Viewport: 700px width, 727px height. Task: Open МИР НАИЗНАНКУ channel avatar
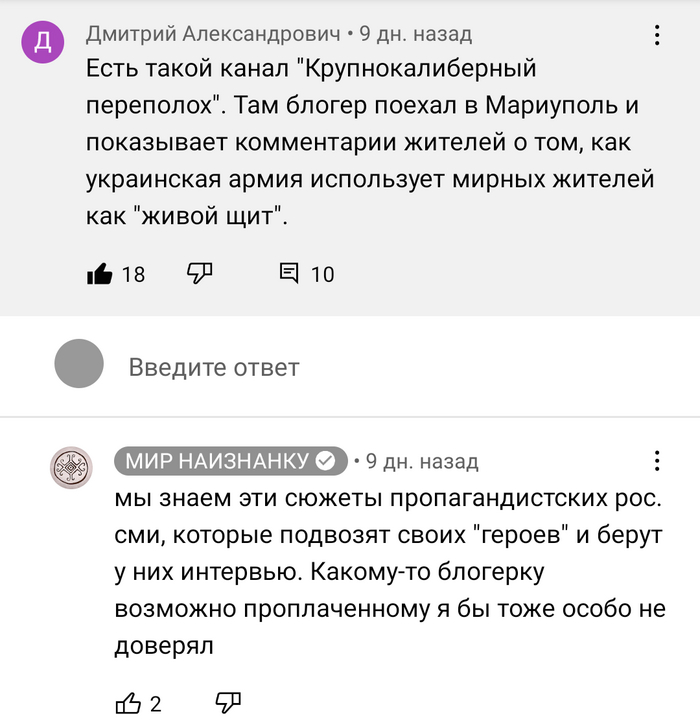(x=72, y=467)
